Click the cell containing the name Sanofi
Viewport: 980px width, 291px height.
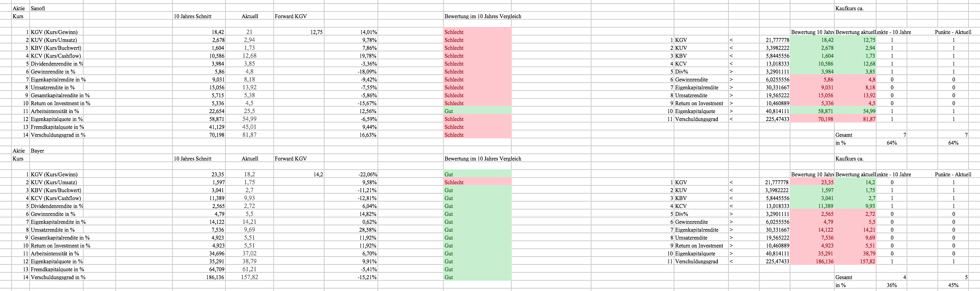(x=38, y=8)
